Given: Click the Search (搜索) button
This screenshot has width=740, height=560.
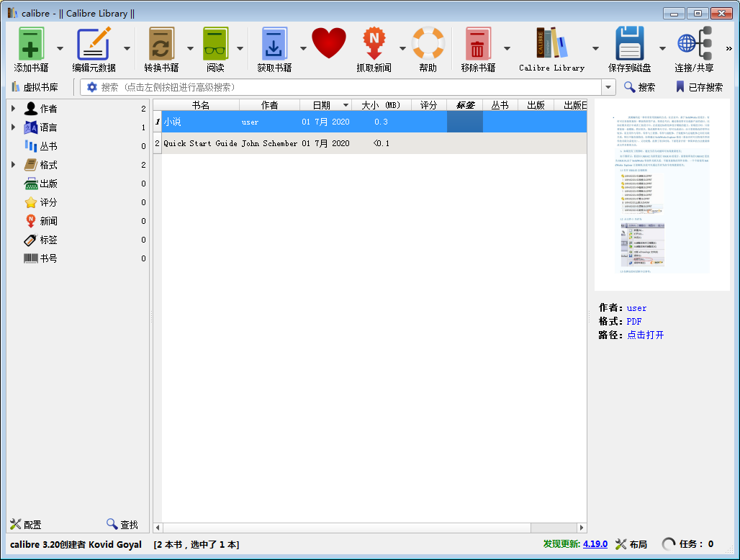Looking at the screenshot, I should (x=639, y=87).
